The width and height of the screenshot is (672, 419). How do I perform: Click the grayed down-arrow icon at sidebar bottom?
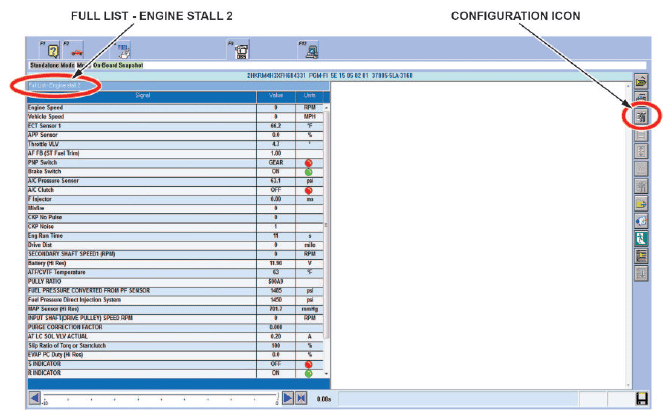coord(641,273)
